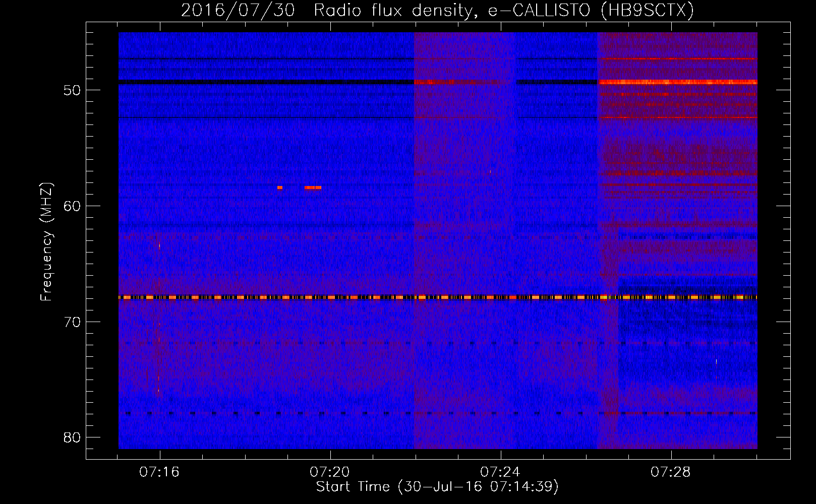816x504 pixels.
Task: Click the plot title 'Radio flux density, e-CALLISTO (HB9SCTX)'
Action: (503, 11)
